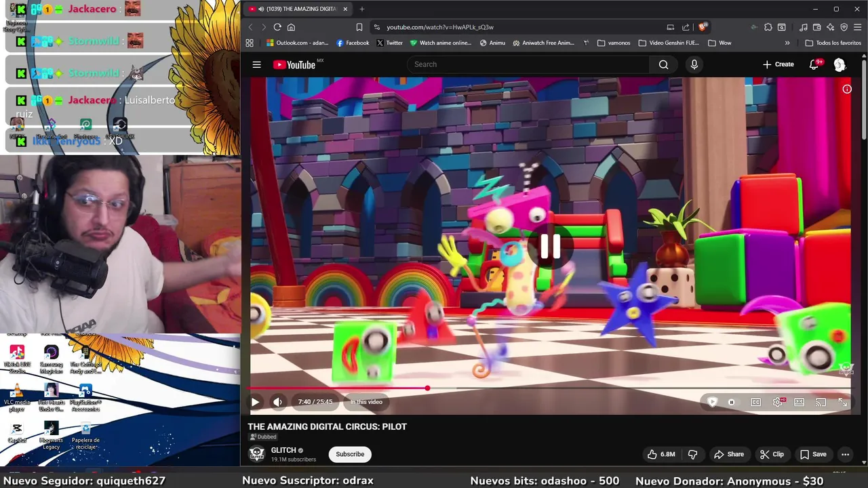Close the Amazing Digital Circus tab
The width and height of the screenshot is (868, 488).
345,9
